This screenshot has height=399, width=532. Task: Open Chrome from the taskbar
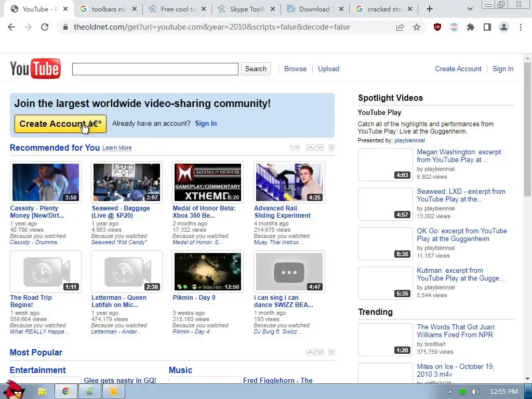(66, 392)
